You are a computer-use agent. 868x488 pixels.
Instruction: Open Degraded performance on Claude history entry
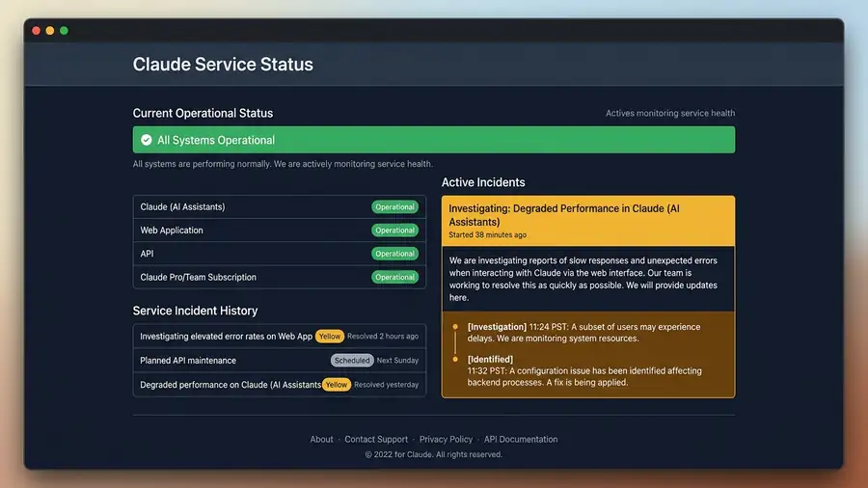click(231, 385)
